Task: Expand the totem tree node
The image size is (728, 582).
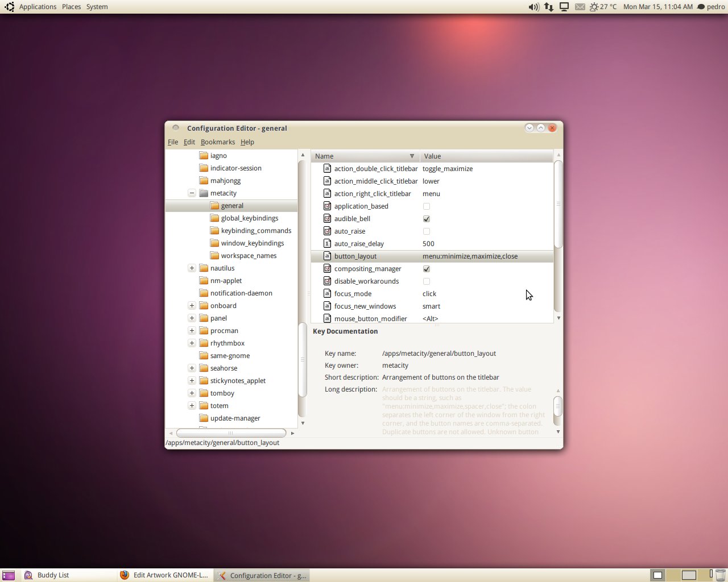Action: click(192, 406)
